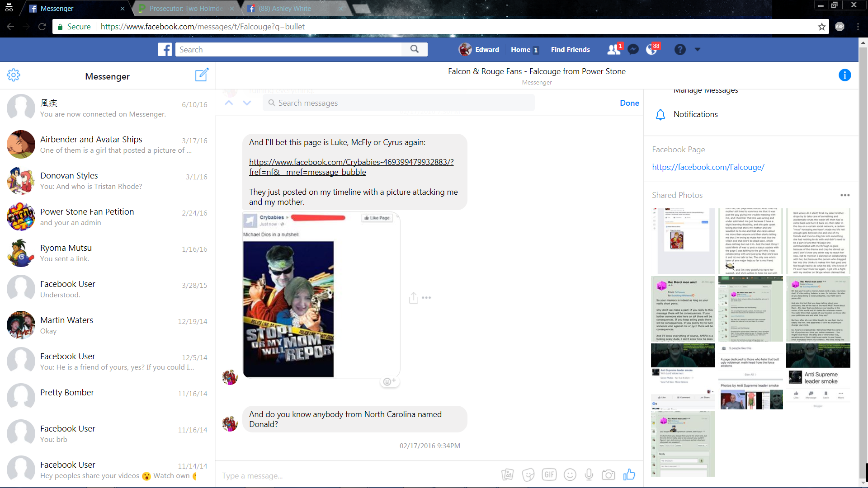The image size is (868, 488).
Task: Open shared photos more options dots
Action: (845, 195)
